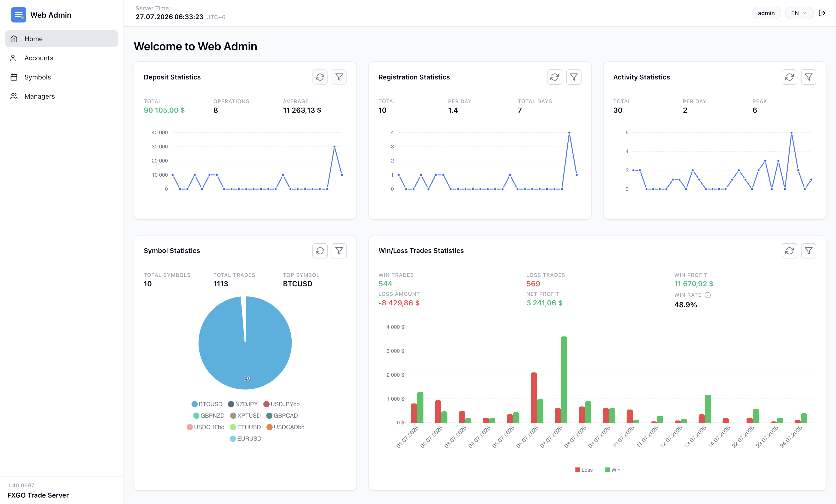Click Win Trades value 544
The image size is (836, 504).
coord(385,284)
